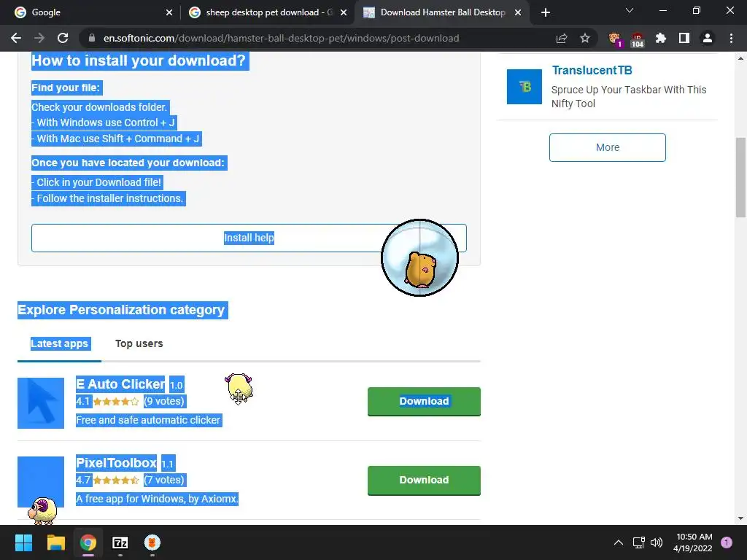Share this page icon in address bar
Image resolution: width=747 pixels, height=560 pixels.
[x=562, y=38]
